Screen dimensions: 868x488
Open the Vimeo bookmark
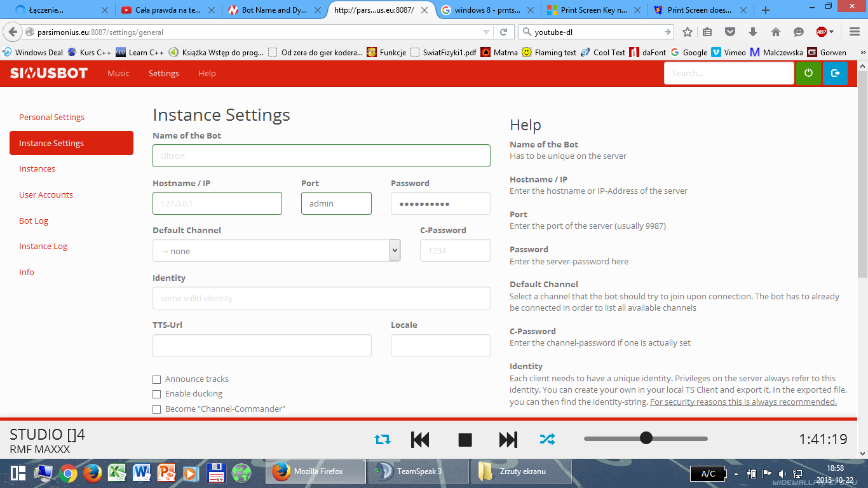point(728,52)
